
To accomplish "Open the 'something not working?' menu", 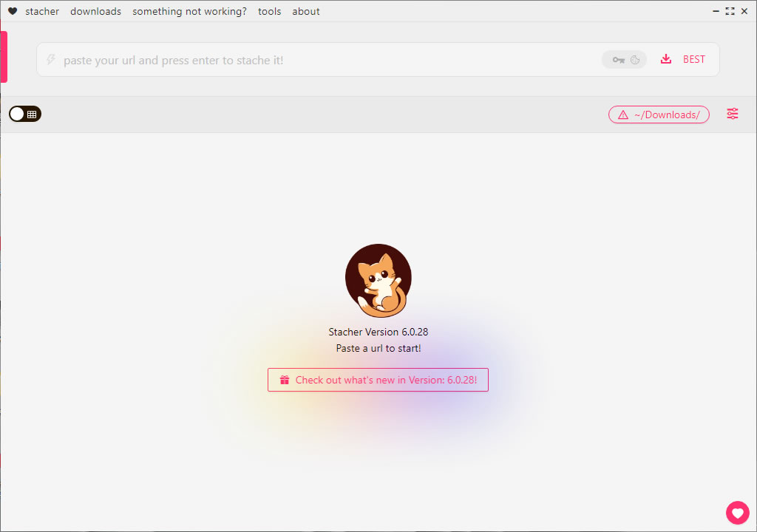I will coord(189,11).
